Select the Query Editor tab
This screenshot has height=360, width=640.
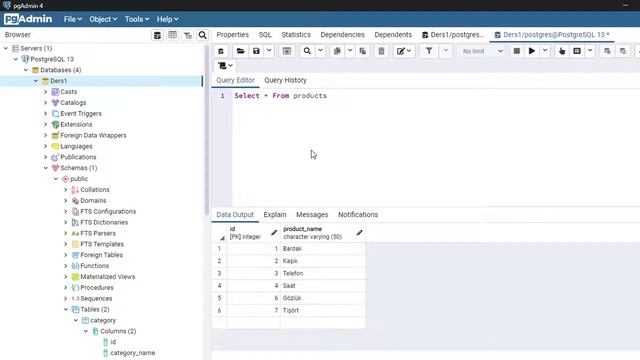tap(236, 80)
